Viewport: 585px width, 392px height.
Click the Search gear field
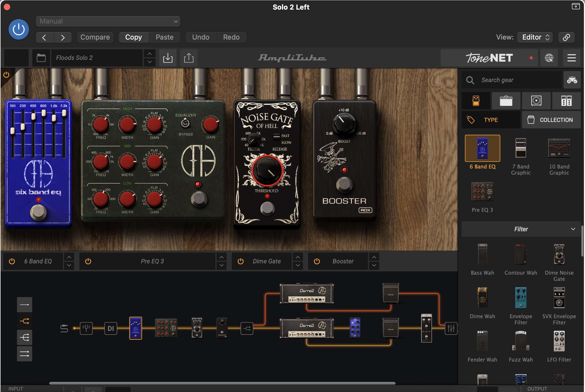[511, 80]
